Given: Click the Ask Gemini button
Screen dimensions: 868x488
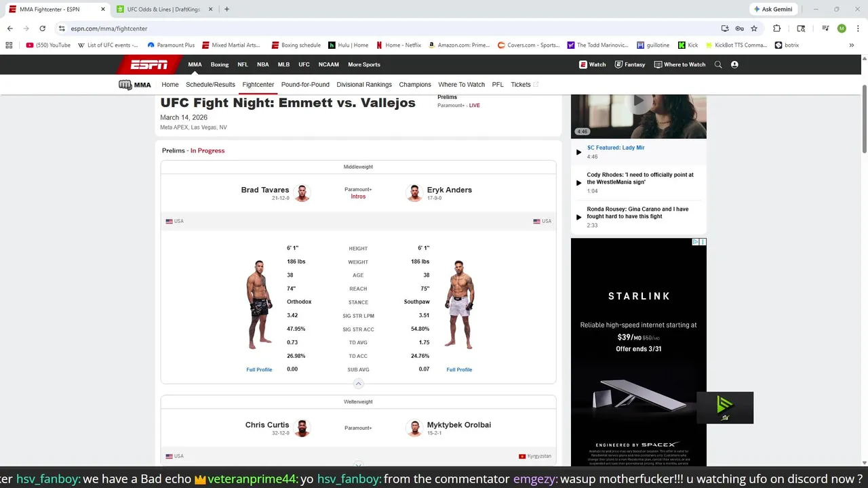Looking at the screenshot, I should pos(773,9).
